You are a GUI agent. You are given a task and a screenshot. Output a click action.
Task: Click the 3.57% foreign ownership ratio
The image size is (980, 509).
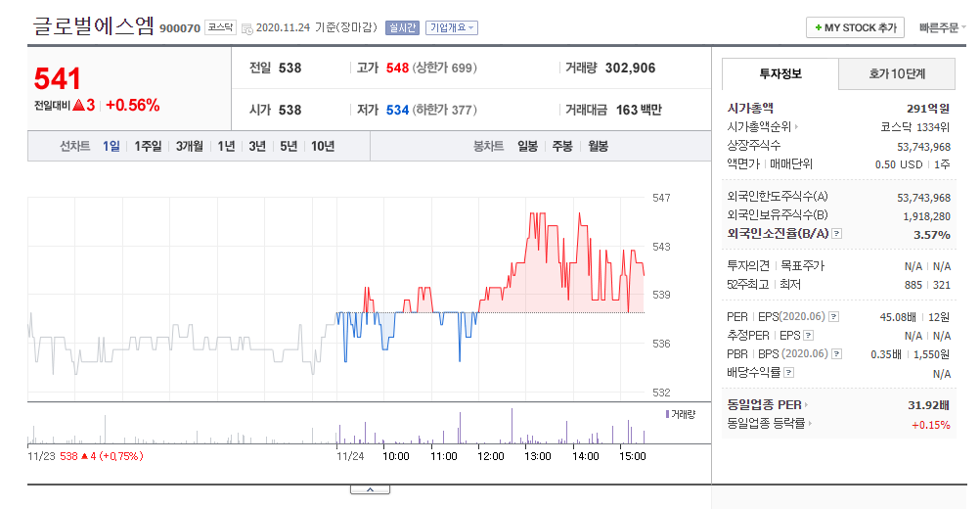coord(932,235)
